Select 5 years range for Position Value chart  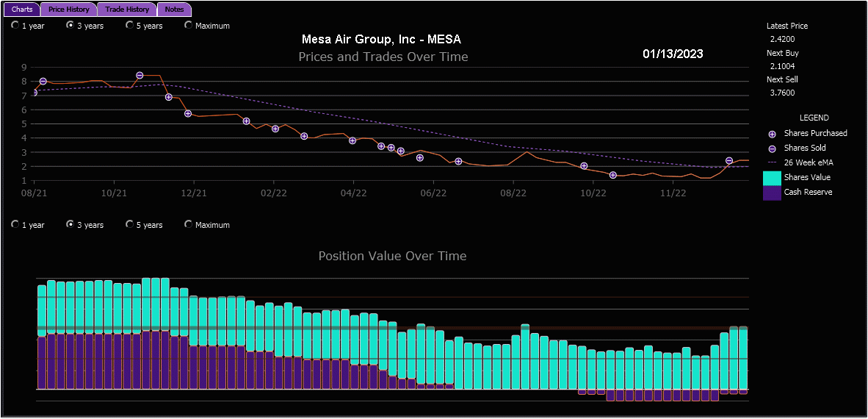pyautogui.click(x=130, y=225)
